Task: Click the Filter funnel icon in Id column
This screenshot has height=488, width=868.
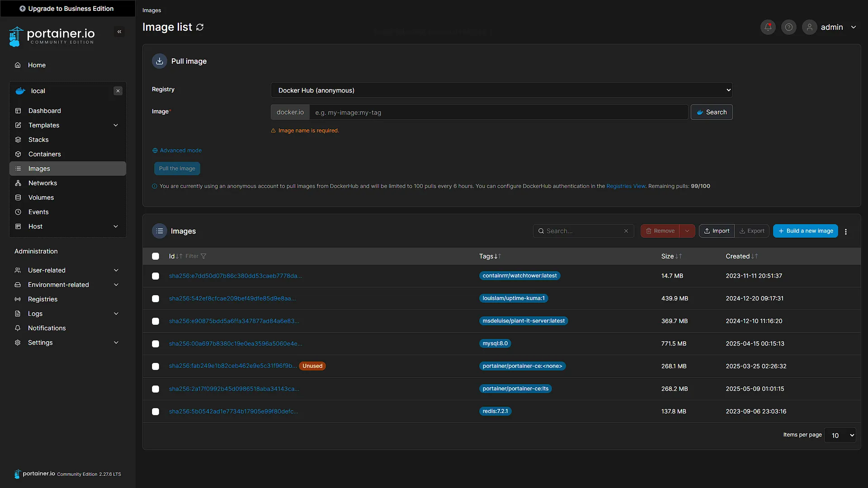Action: point(203,256)
